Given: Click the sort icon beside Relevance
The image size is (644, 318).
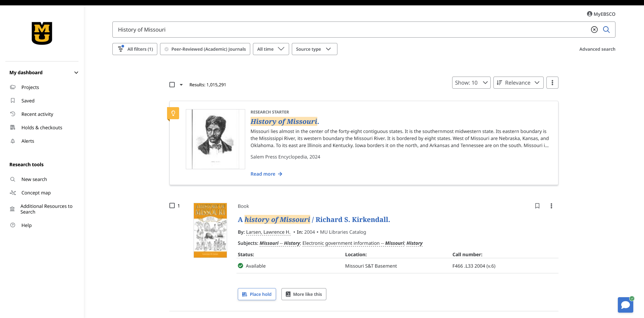Looking at the screenshot, I should pos(499,83).
